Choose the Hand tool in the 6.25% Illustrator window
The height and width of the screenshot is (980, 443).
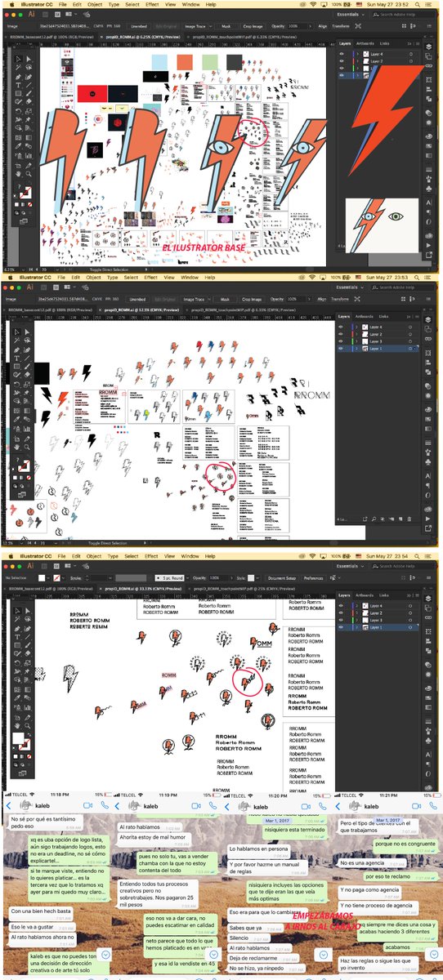[x=18, y=174]
